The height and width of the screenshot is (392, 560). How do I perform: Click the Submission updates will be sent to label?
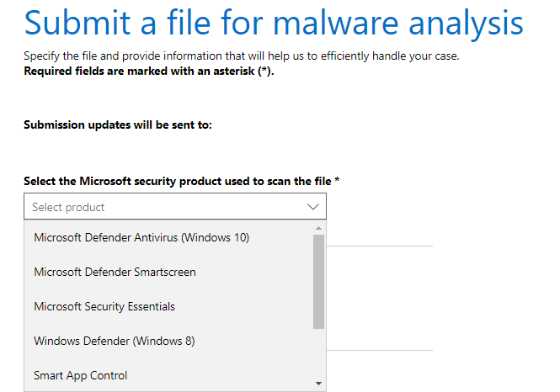point(117,125)
